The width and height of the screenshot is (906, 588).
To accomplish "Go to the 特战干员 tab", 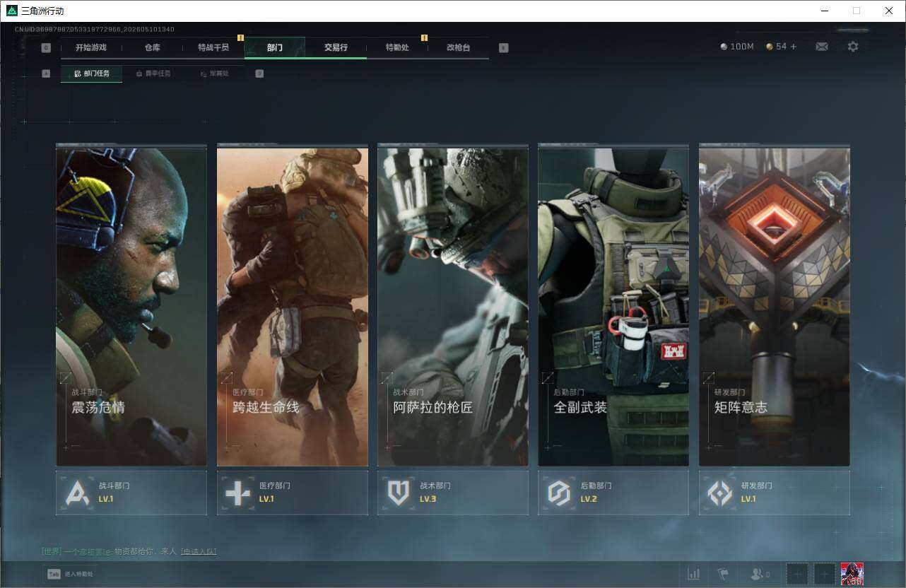I will pyautogui.click(x=213, y=47).
